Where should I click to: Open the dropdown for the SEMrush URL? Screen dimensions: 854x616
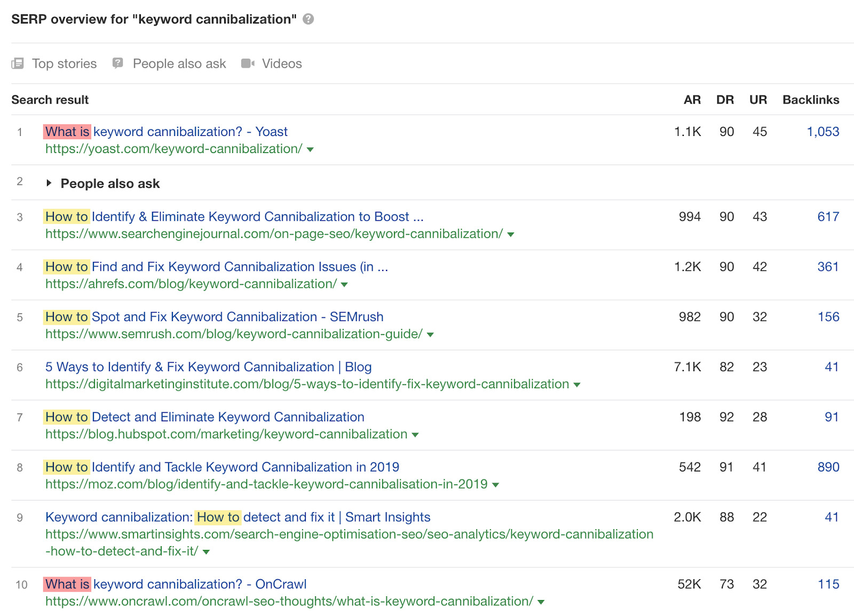(430, 334)
